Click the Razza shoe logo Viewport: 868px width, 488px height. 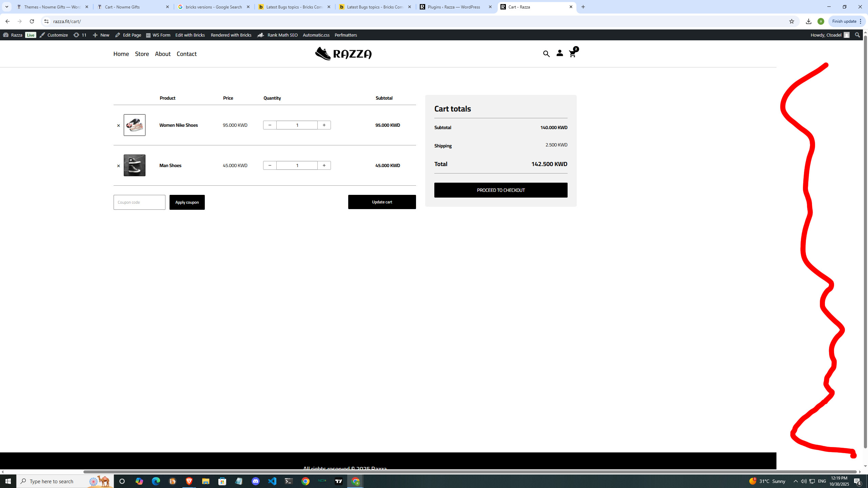tap(343, 54)
